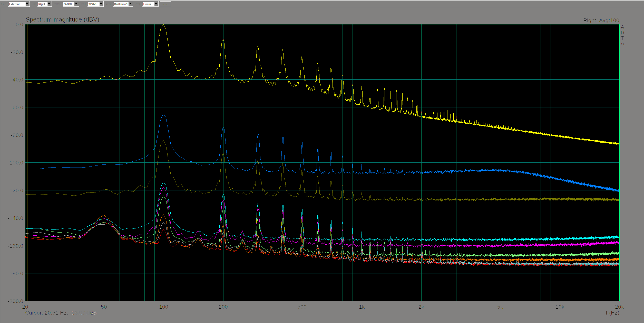
Task: Click the '20k' frequency axis label
Action: [619, 307]
